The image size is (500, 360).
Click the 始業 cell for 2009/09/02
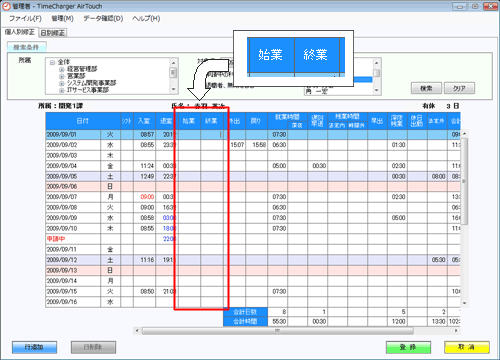(189, 145)
